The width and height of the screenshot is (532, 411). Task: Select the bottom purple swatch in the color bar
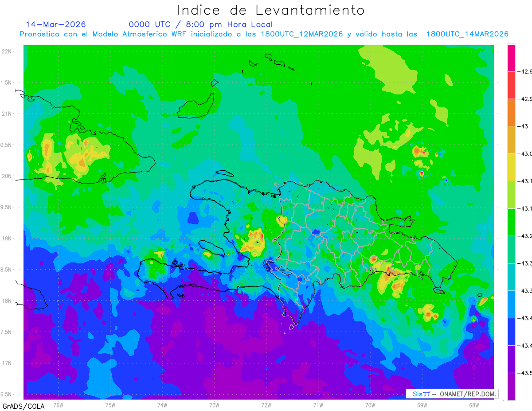(x=511, y=387)
